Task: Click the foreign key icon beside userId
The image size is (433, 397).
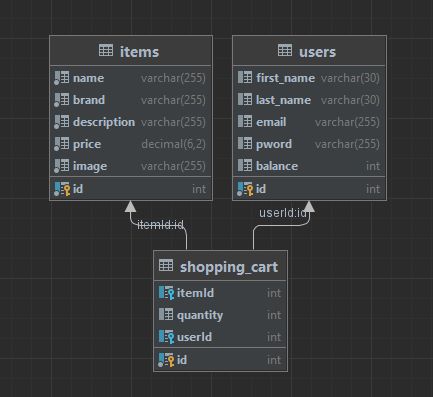Action: pyautogui.click(x=166, y=337)
